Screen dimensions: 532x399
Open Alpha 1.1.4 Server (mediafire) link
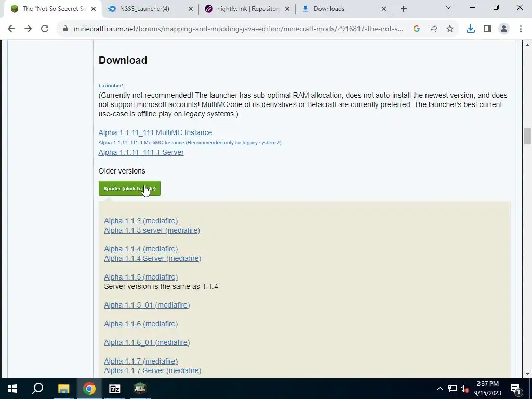click(152, 259)
